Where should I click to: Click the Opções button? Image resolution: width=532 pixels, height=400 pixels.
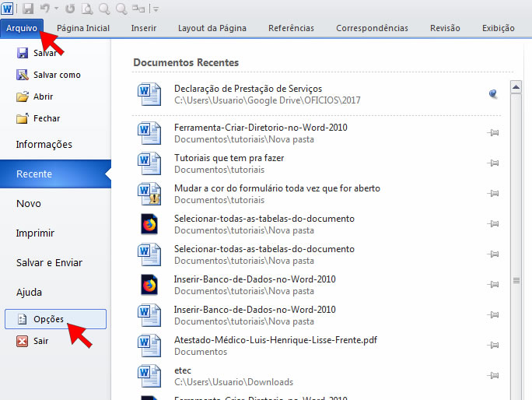point(55,319)
